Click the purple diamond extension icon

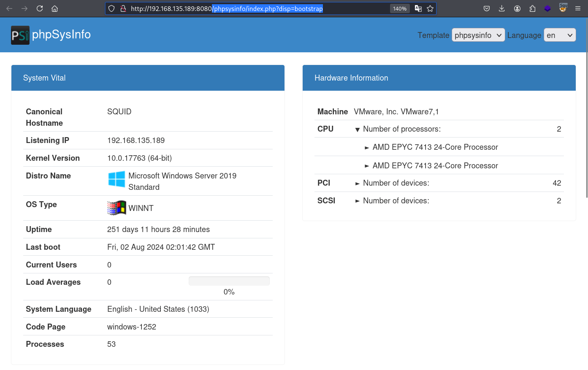pos(547,8)
